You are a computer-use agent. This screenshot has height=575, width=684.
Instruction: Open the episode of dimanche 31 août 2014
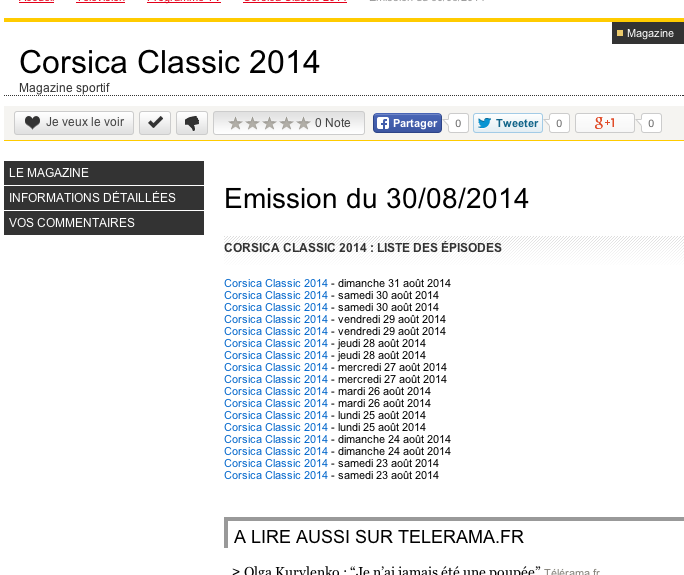tap(276, 283)
